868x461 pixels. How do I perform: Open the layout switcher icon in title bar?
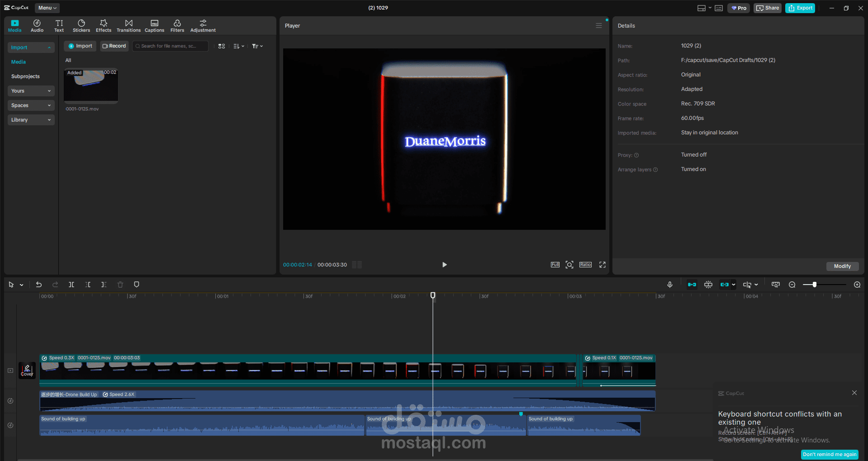702,8
